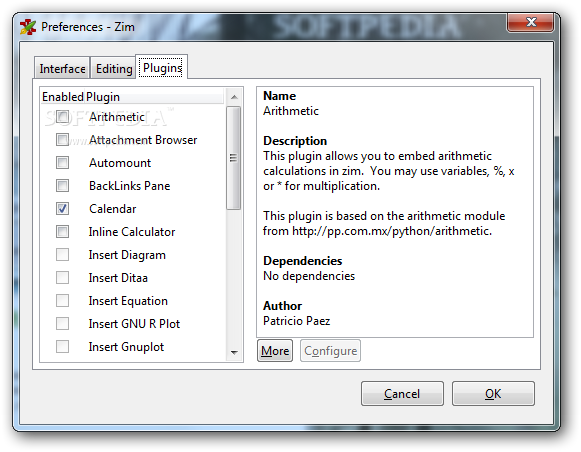The height and width of the screenshot is (452, 581).
Task: Click the plugin list scroll down arrow
Action: coord(234,352)
